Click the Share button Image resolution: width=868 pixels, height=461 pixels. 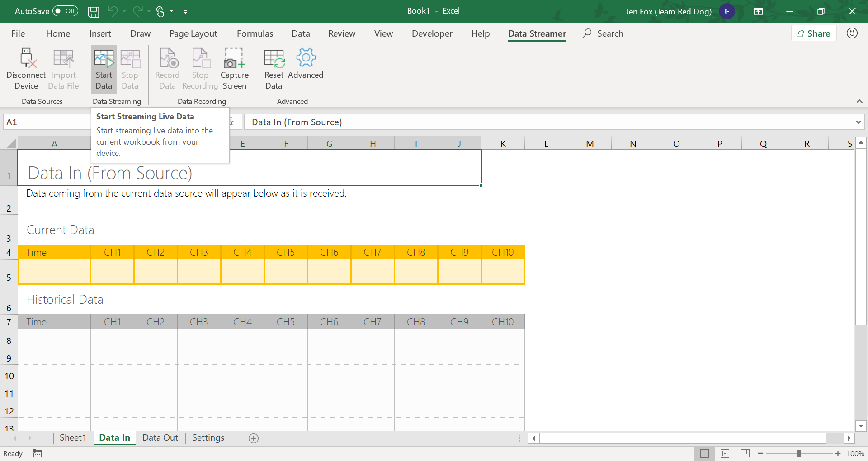(x=813, y=33)
